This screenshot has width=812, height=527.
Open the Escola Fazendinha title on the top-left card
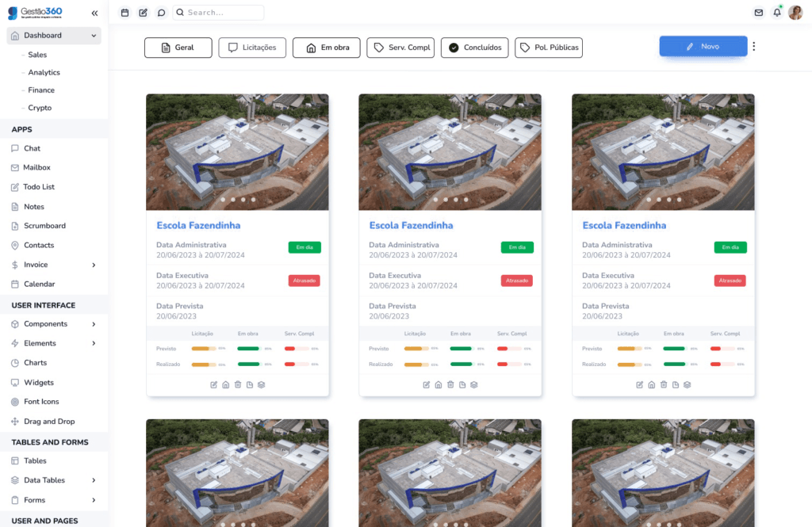pyautogui.click(x=198, y=226)
